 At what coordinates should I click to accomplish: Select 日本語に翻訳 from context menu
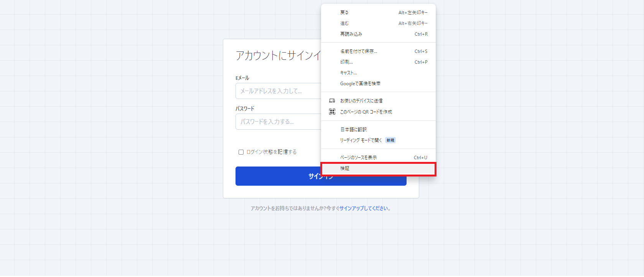[x=378, y=130]
